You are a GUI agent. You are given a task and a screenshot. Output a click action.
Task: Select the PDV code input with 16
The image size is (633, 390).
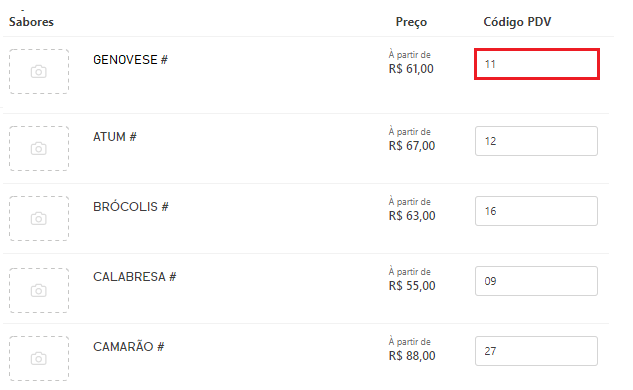[537, 211]
